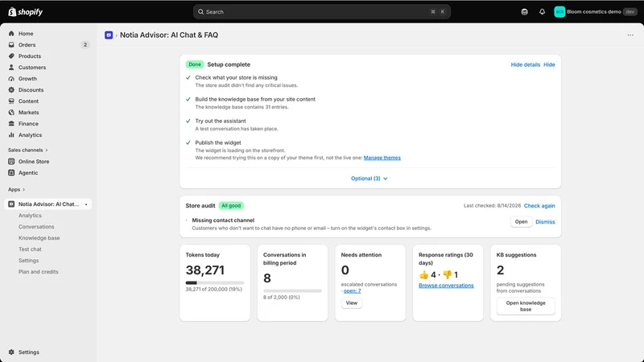Screen dimensions: 644x362
Task: Click 'Publish the widget' step
Action: click(218, 143)
